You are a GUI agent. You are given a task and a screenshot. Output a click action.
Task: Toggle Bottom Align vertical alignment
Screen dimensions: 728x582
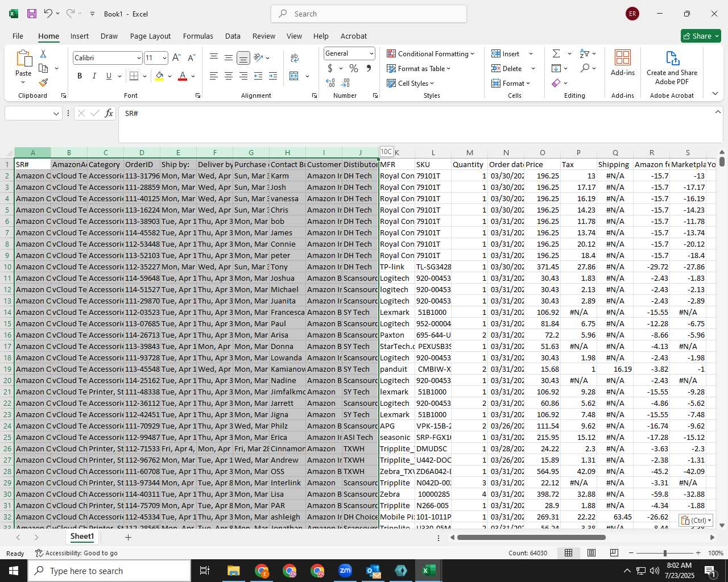point(243,57)
